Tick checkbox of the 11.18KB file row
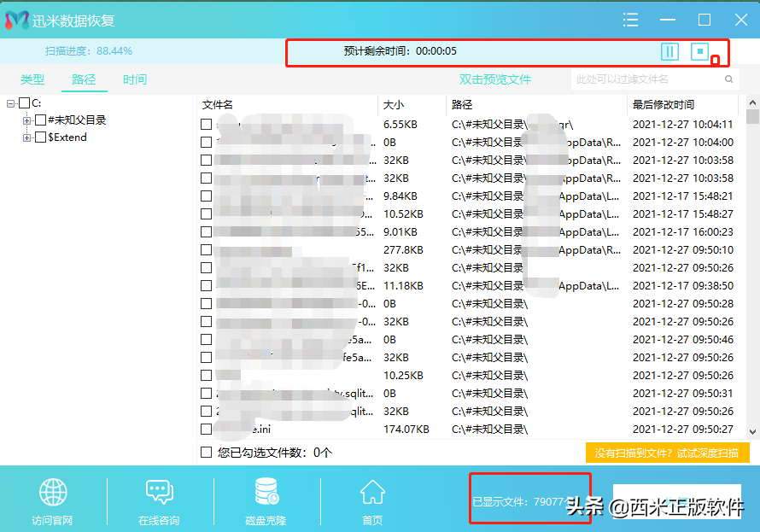760x532 pixels. 206,285
